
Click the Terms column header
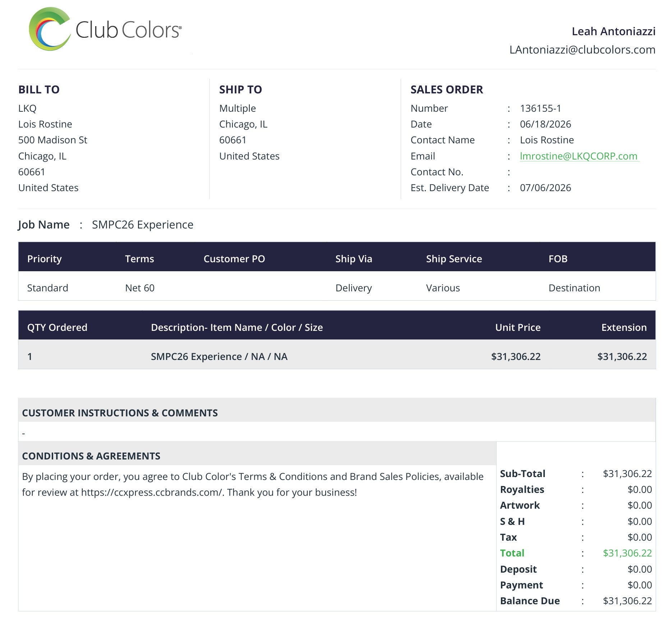139,259
